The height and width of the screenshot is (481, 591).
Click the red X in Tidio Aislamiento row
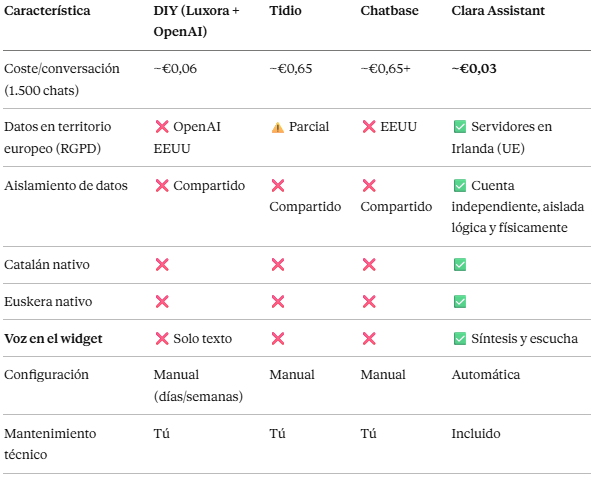point(278,186)
